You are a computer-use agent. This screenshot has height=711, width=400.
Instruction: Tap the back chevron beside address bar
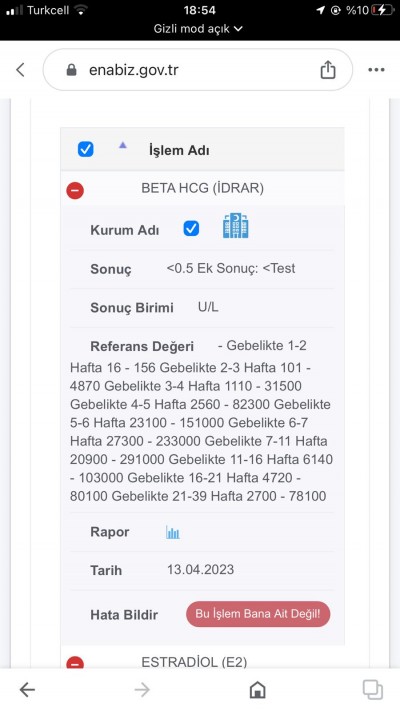pos(20,70)
